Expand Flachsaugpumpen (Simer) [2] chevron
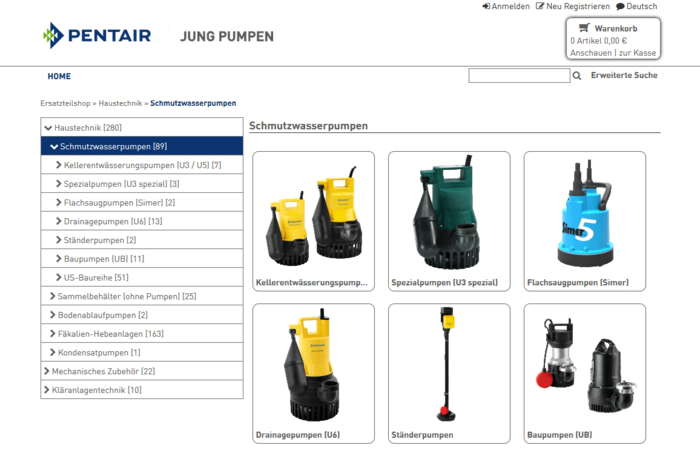700x451 pixels. pyautogui.click(x=58, y=202)
